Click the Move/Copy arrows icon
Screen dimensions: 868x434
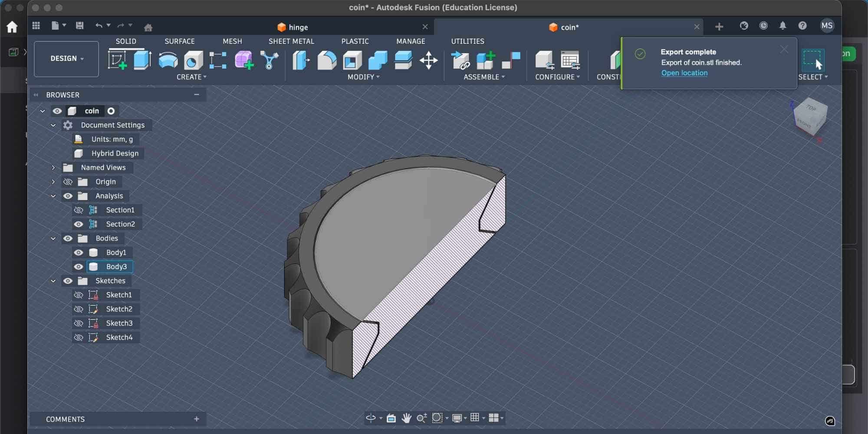(428, 60)
